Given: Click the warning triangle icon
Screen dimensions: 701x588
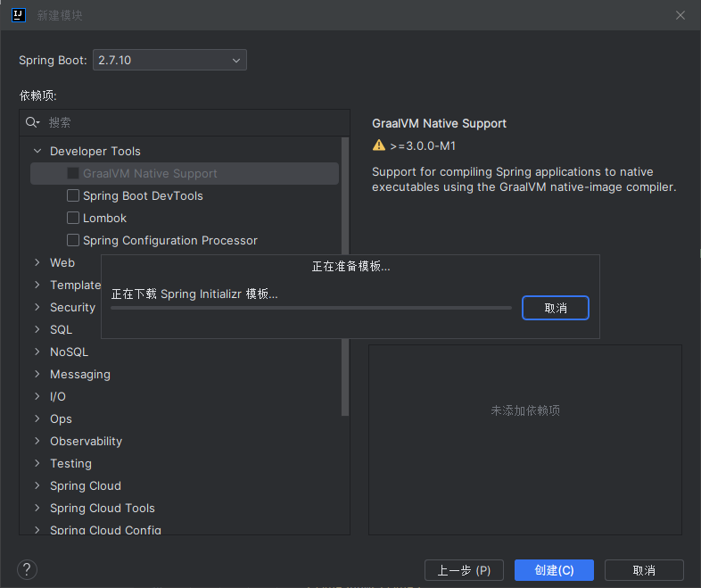Looking at the screenshot, I should (x=379, y=145).
